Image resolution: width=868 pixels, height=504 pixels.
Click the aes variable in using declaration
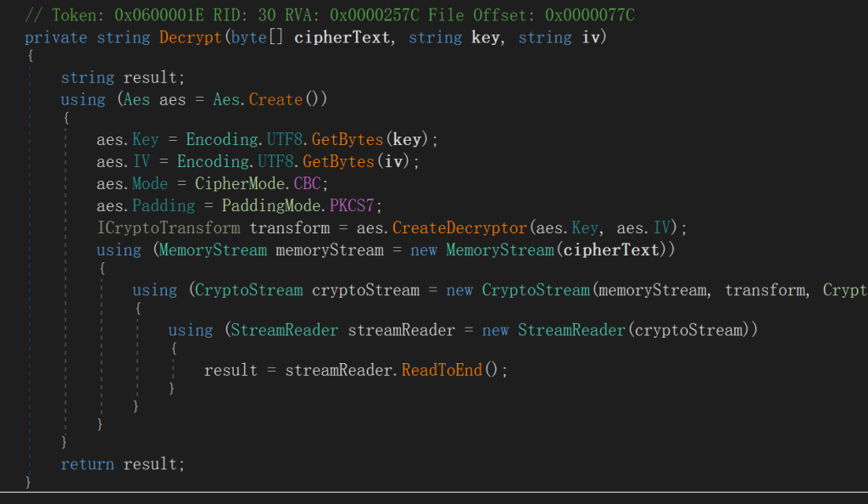173,99
